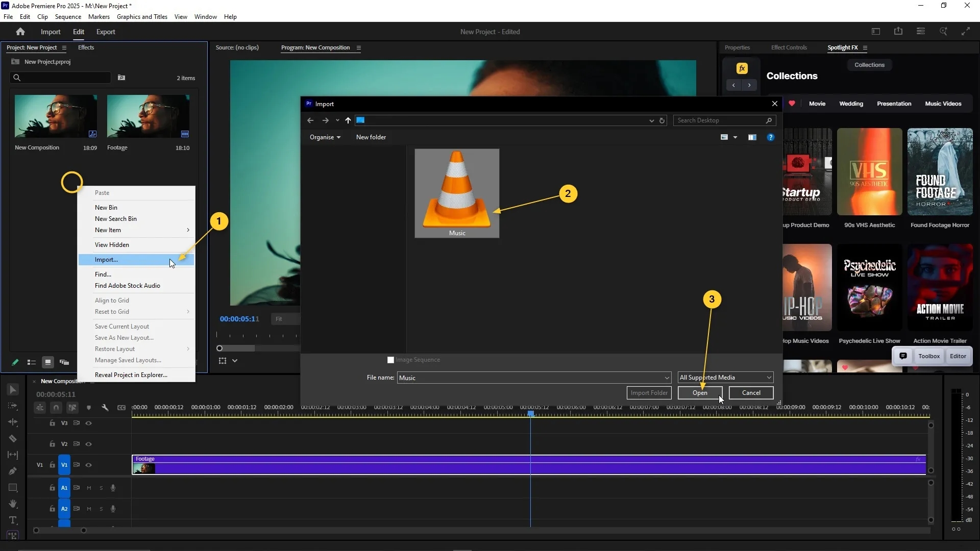Select the Hand tool
This screenshot has width=980, height=551.
tap(13, 504)
